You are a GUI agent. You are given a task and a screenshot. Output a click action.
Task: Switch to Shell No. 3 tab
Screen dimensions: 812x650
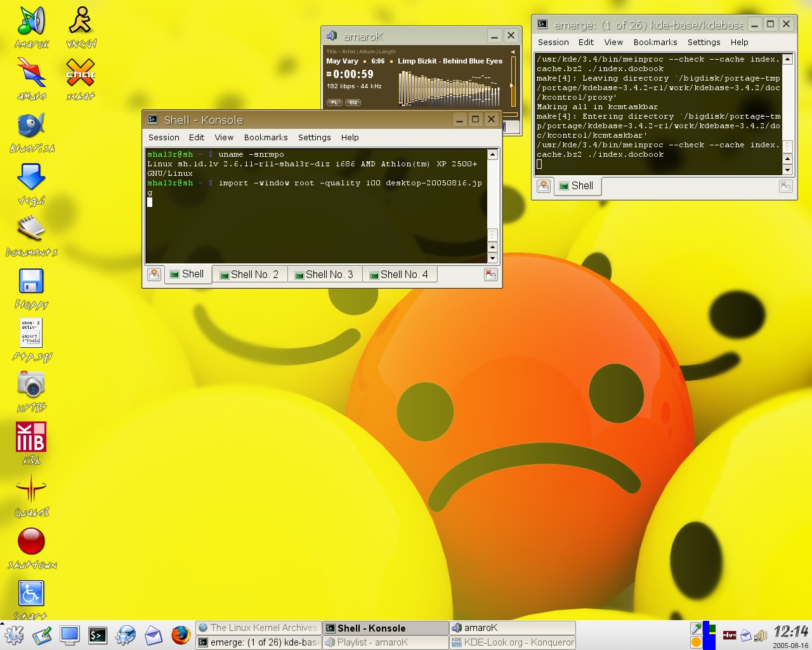click(325, 274)
